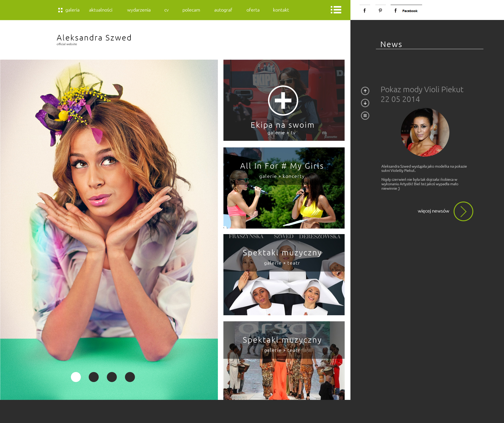Click the hamburger list menu icon
Image resolution: width=504 pixels, height=423 pixels.
tap(336, 10)
